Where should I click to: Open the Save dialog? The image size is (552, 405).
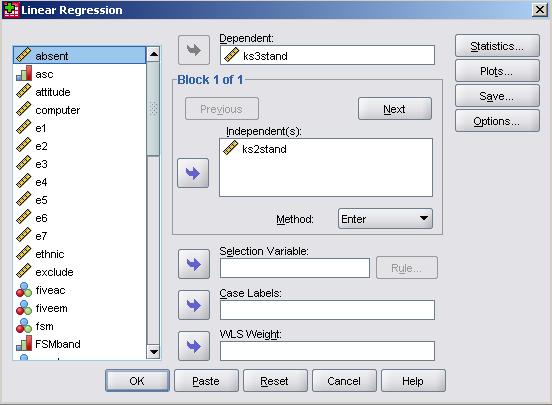pyautogui.click(x=497, y=96)
